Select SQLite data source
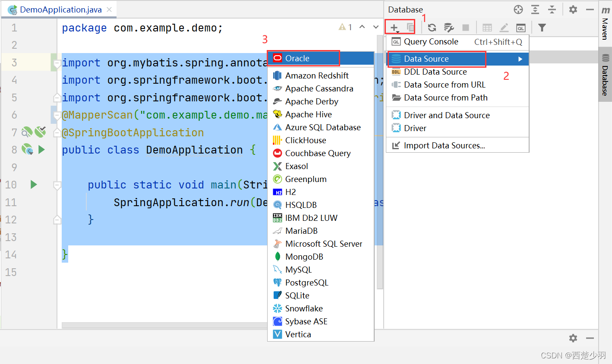The width and height of the screenshot is (612, 364). [x=321, y=295]
